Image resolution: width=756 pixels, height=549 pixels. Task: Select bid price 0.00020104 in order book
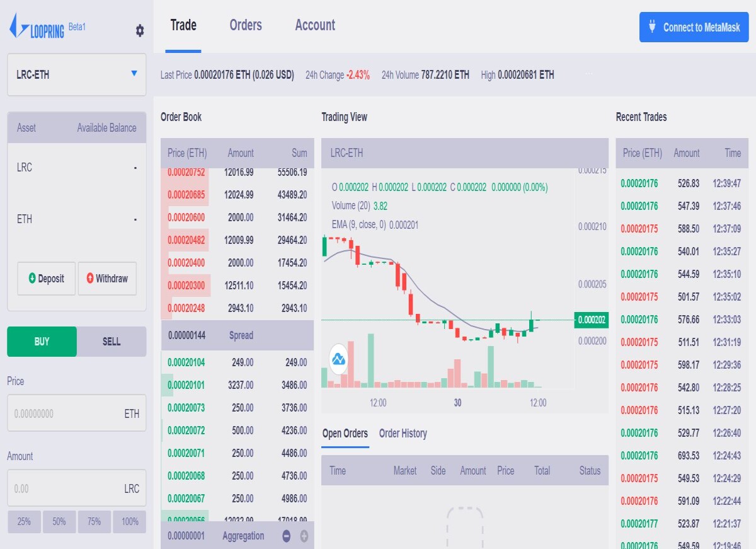pyautogui.click(x=186, y=362)
